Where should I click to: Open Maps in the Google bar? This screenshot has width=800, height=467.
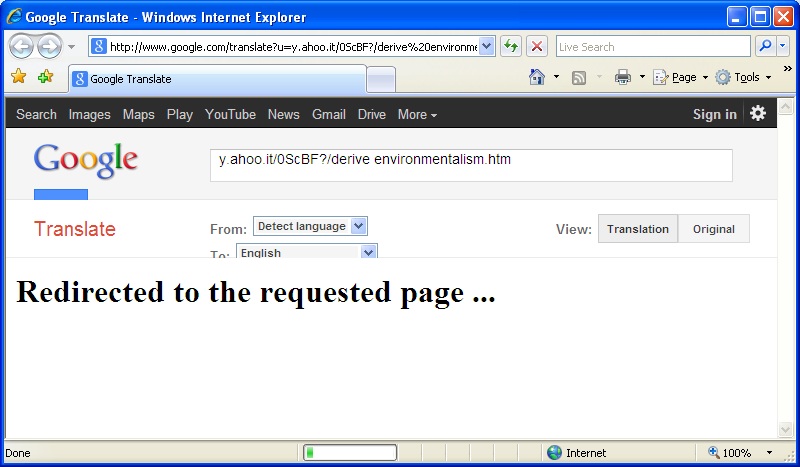[x=138, y=114]
